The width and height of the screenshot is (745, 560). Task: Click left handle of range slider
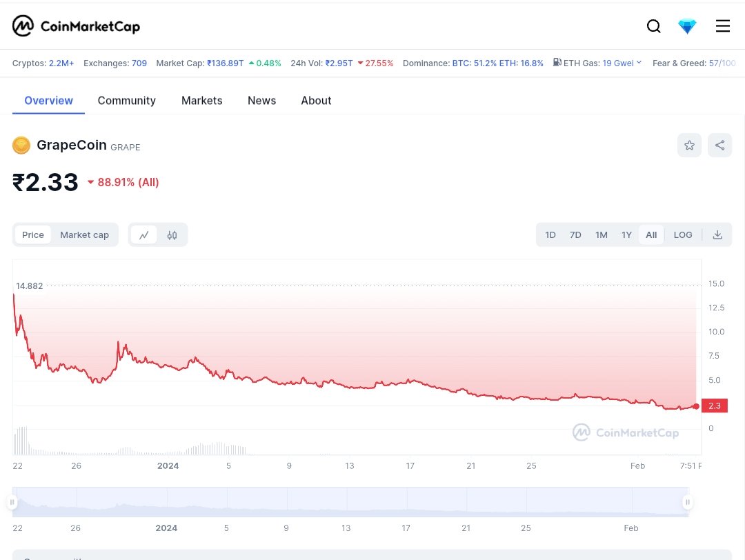point(12,502)
